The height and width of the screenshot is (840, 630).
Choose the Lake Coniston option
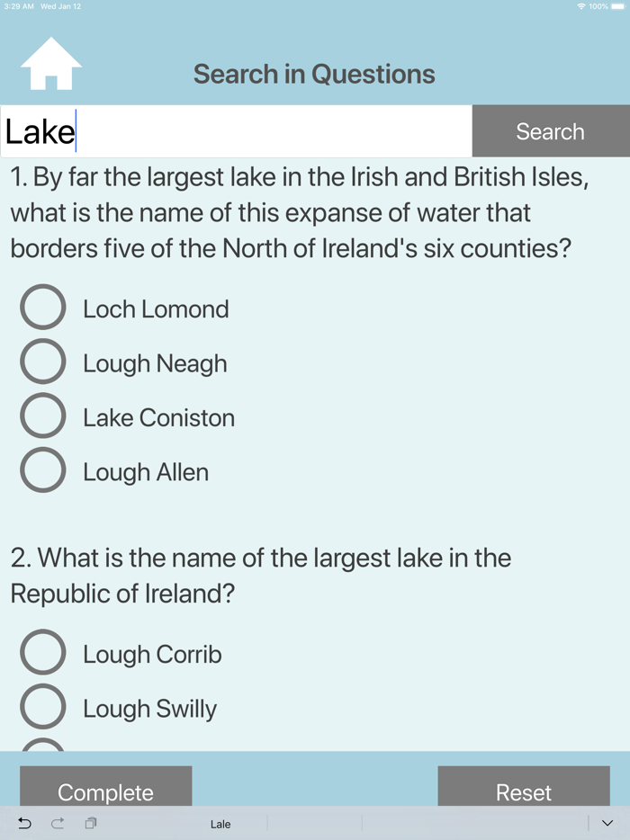[42, 416]
